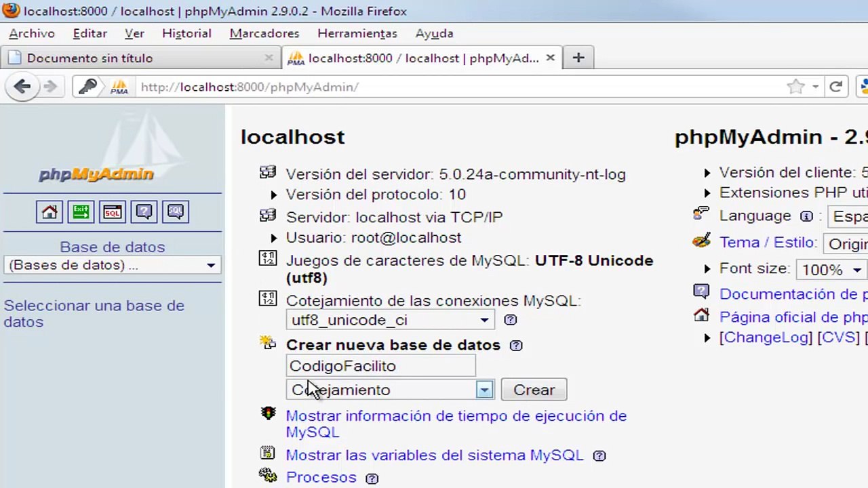Image resolution: width=868 pixels, height=488 pixels.
Task: Click help icon next to Crear nueva base de datos
Action: coord(516,346)
